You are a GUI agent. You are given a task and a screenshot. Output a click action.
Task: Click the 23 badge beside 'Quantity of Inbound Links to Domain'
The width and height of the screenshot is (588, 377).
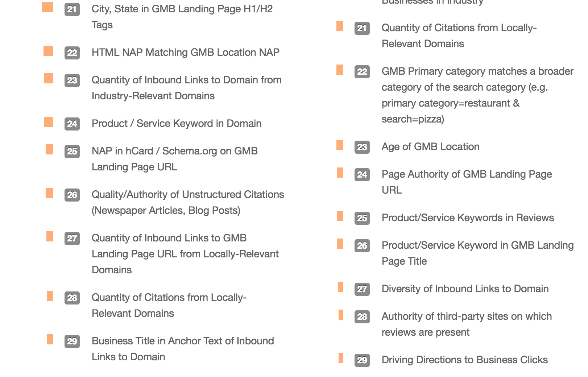tap(72, 80)
